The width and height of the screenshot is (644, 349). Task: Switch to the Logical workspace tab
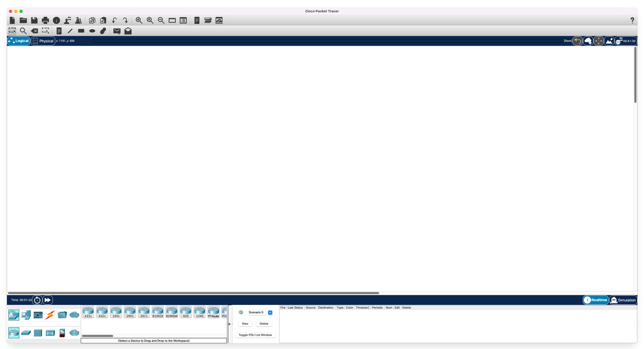(x=19, y=41)
